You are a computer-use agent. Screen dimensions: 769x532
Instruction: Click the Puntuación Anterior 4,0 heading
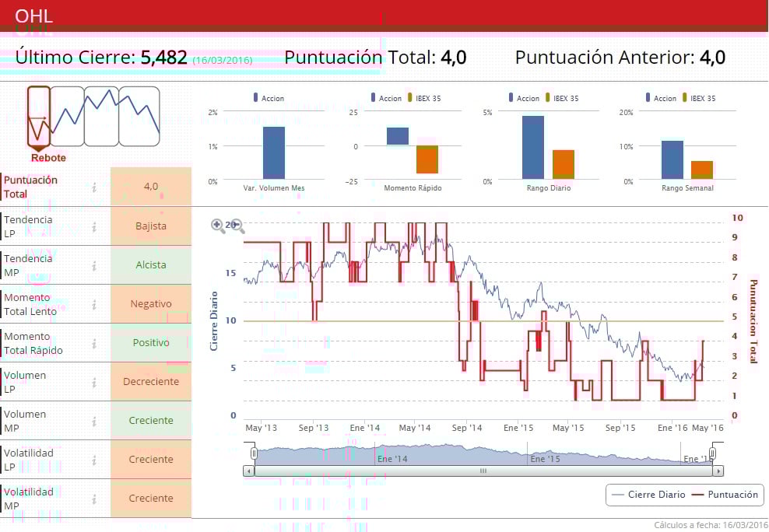click(x=620, y=58)
